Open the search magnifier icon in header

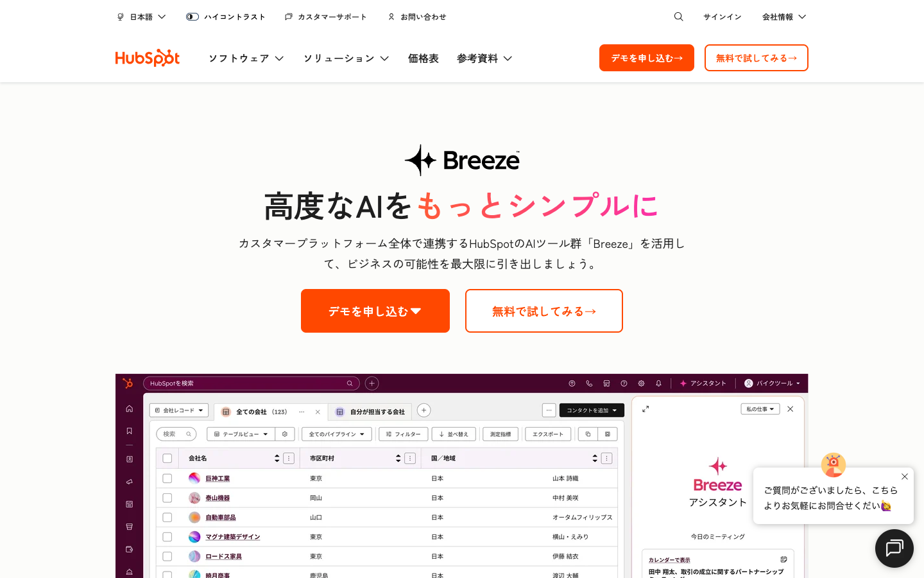click(678, 17)
